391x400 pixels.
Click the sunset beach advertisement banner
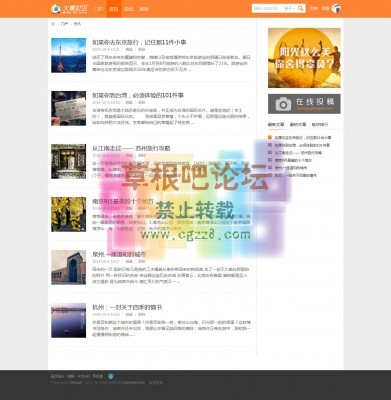tap(304, 58)
